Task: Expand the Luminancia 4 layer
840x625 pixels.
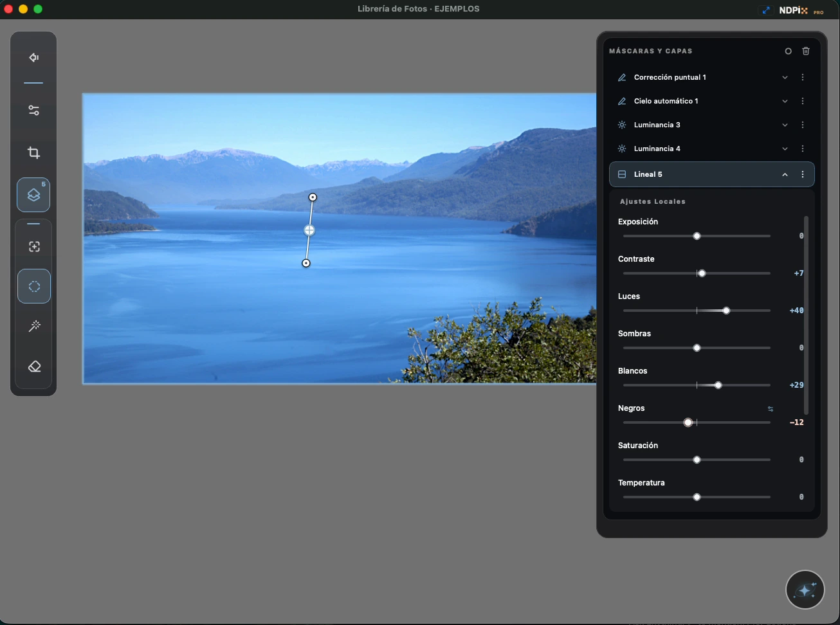Action: coord(785,149)
